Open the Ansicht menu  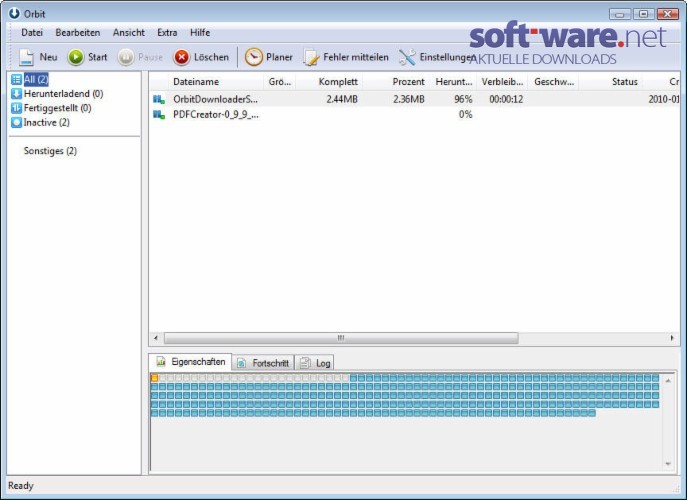(x=129, y=32)
